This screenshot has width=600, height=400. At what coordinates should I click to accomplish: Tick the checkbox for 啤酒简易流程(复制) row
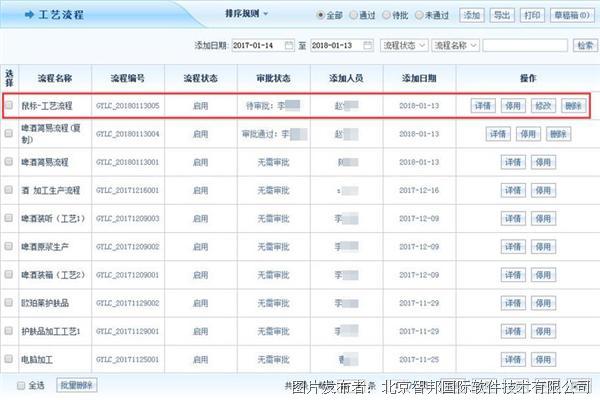(9, 133)
